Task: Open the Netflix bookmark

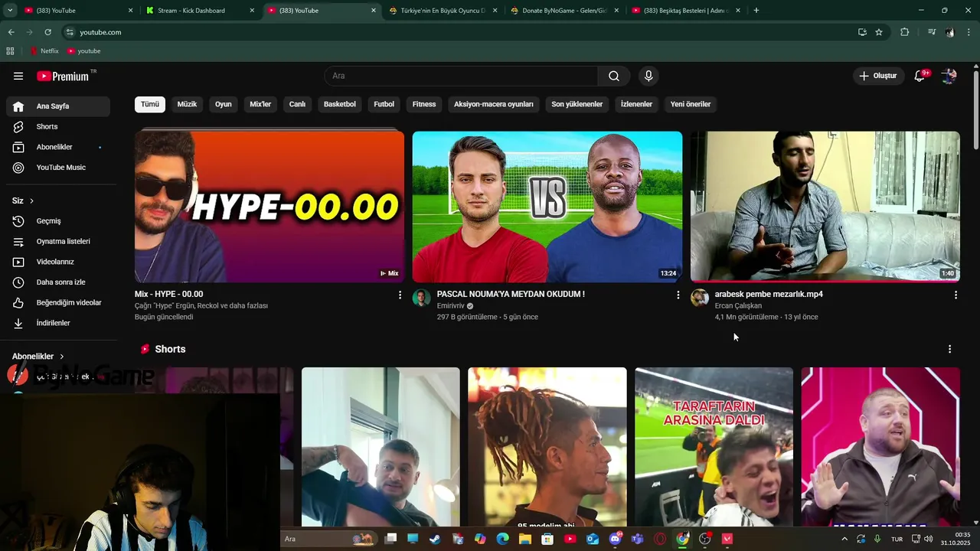Action: click(x=44, y=51)
